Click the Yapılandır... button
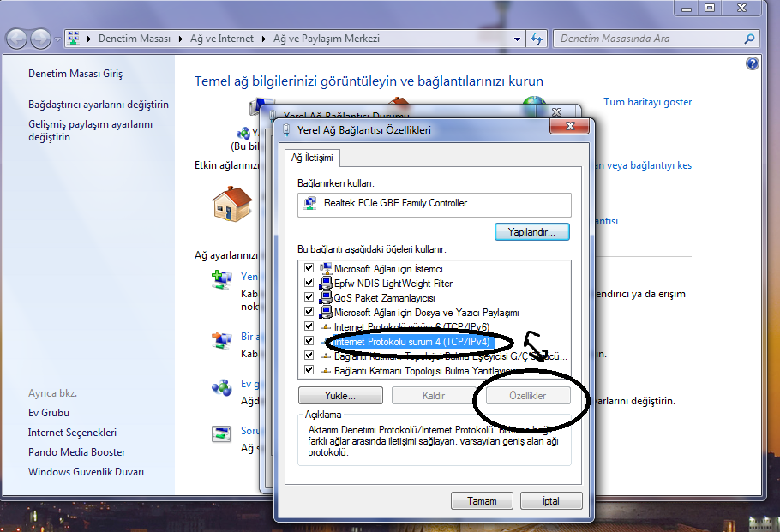 point(531,231)
